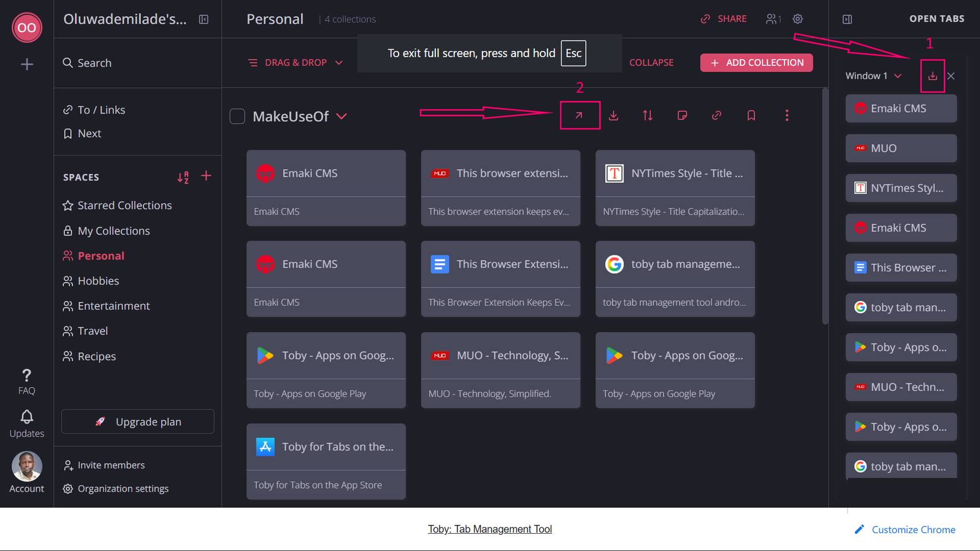Select the Travel space
980x551 pixels.
[86, 331]
